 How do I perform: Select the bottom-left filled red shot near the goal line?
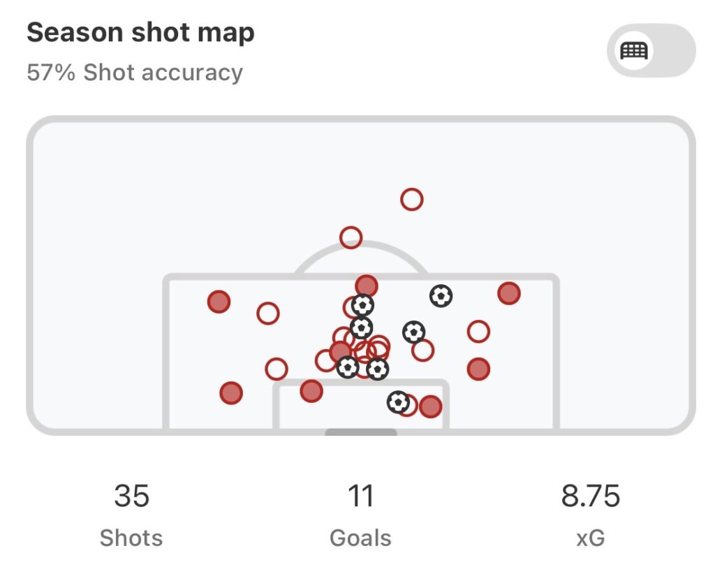point(231,393)
